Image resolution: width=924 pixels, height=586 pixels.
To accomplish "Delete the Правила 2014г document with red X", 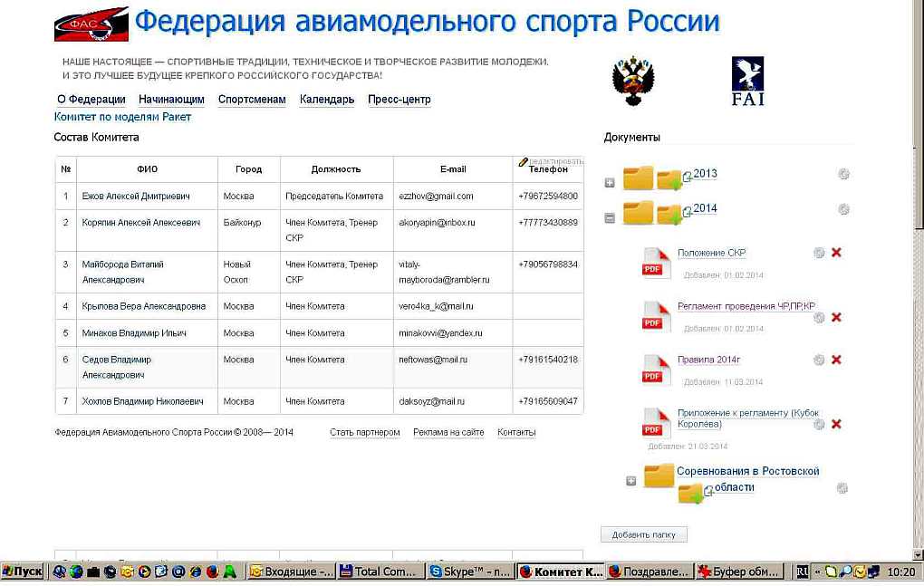I will (x=836, y=360).
